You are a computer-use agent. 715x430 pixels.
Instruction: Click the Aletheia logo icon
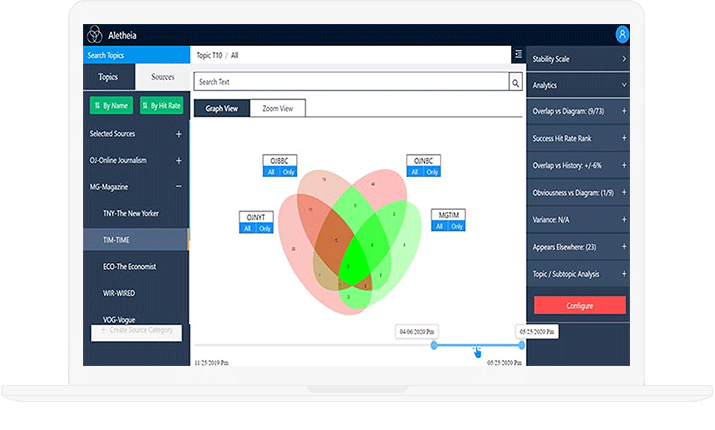[95, 34]
